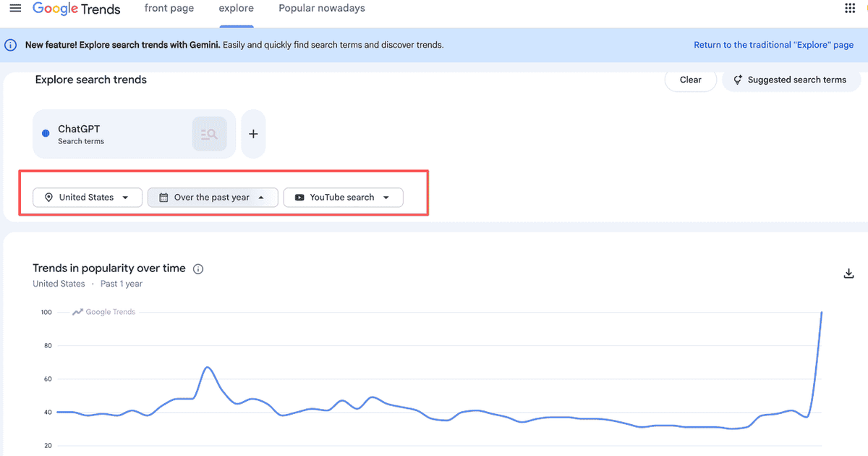This screenshot has width=868, height=456.
Task: Click the YouTube icon in search type filter
Action: coord(299,197)
